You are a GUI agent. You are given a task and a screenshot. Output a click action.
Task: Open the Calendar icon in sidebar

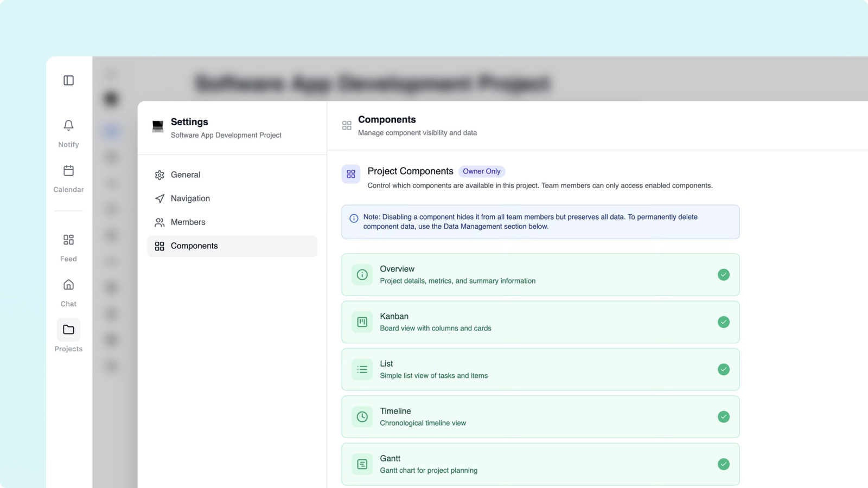[x=68, y=170]
